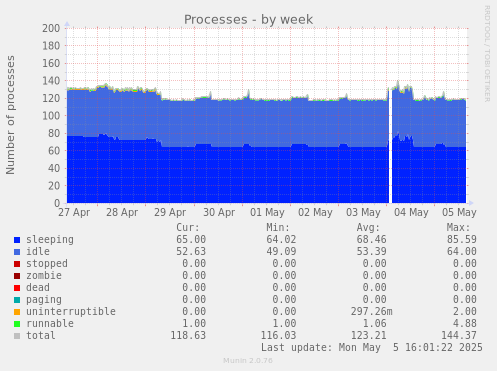
Task: Click total current value 118.63
Action: pyautogui.click(x=188, y=336)
